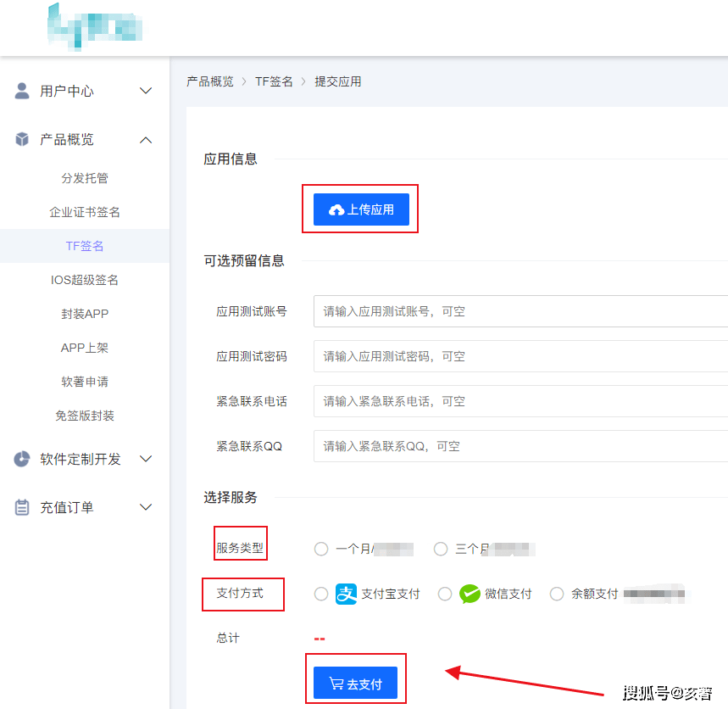Choose the balance payment (余额支付) radio

[557, 594]
